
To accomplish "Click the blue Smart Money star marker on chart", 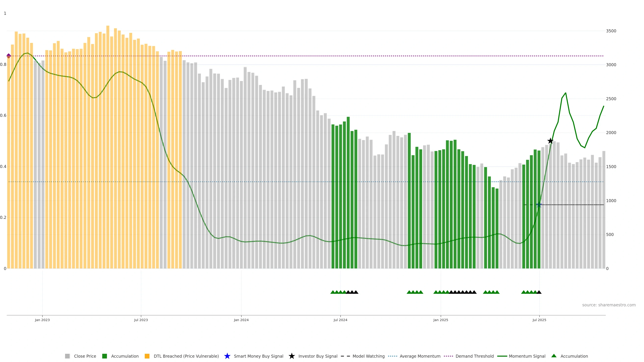I will coord(539,205).
